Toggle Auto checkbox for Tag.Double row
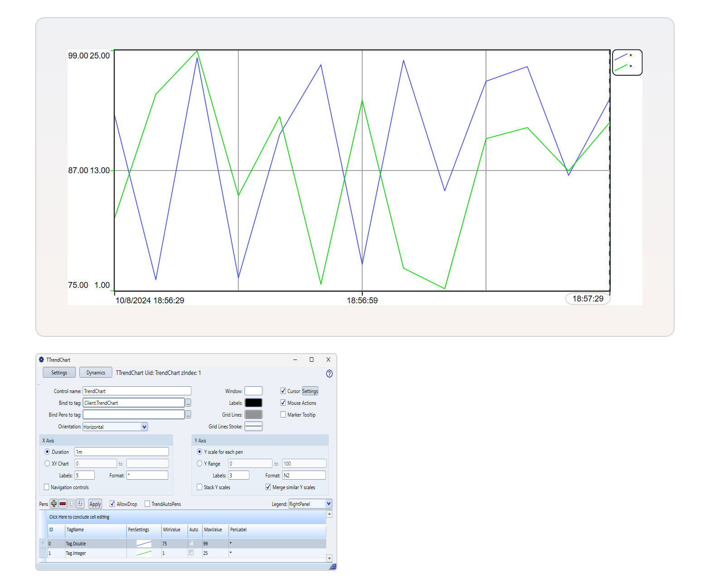This screenshot has height=588, width=710. tap(191, 543)
